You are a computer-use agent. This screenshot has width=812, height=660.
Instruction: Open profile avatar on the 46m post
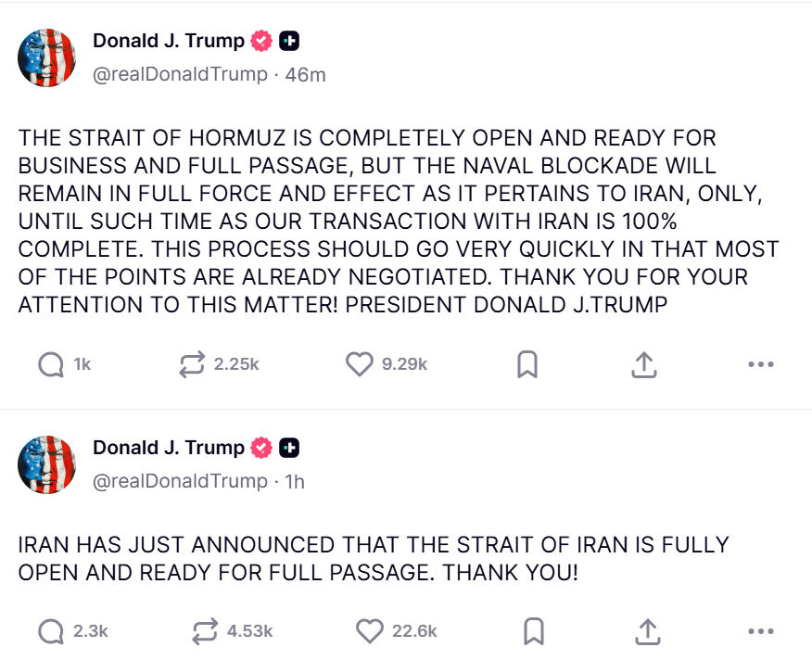pyautogui.click(x=46, y=57)
